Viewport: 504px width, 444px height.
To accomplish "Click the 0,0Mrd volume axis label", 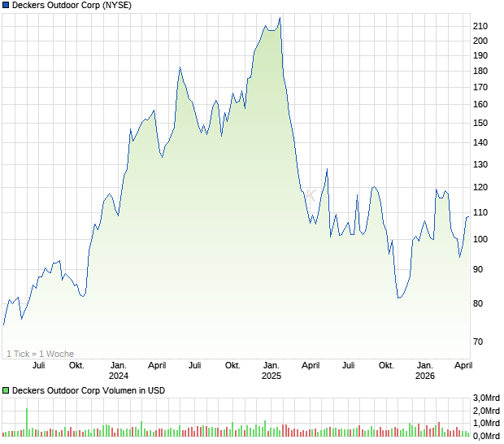I will click(486, 436).
